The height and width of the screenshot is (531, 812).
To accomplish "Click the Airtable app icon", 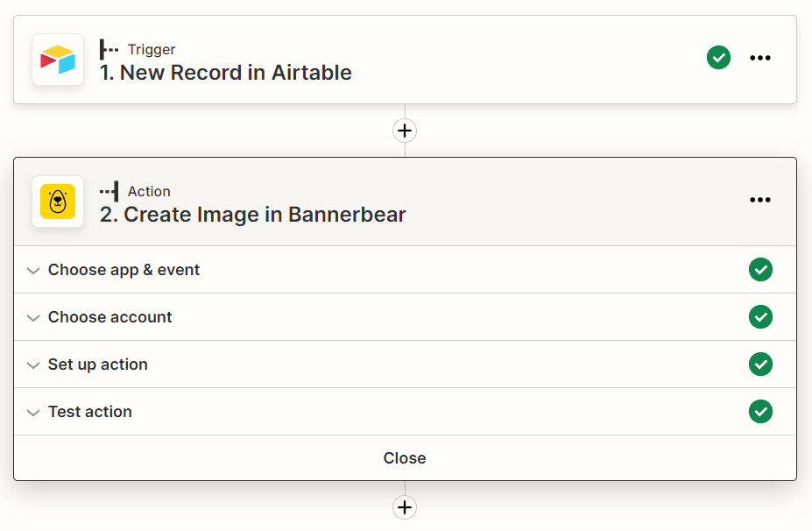I will pyautogui.click(x=57, y=59).
